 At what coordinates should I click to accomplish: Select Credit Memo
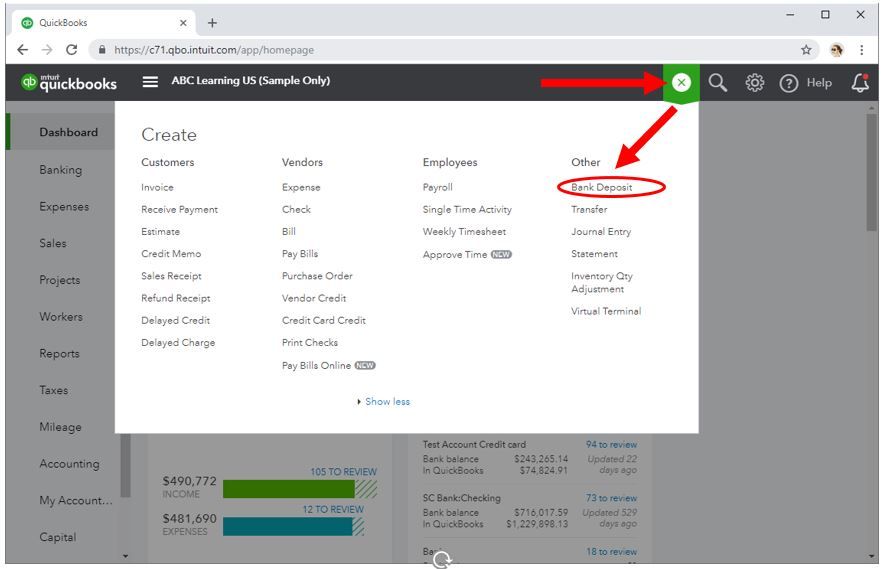click(171, 254)
